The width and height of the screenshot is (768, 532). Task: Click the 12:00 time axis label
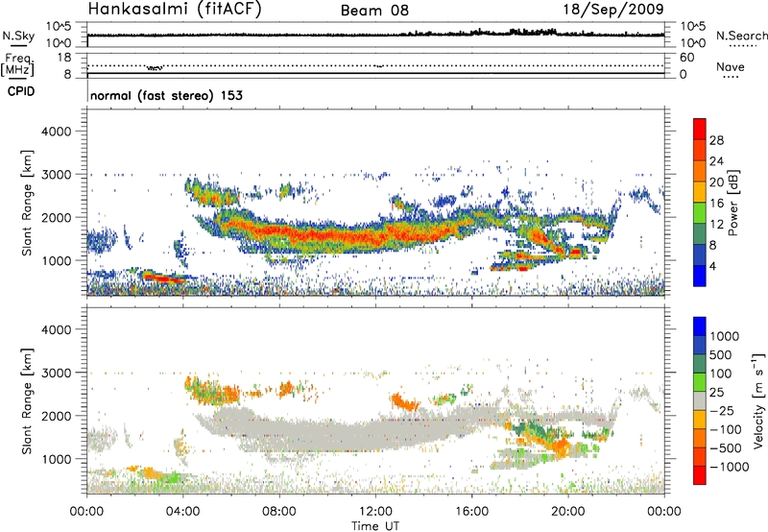(375, 512)
